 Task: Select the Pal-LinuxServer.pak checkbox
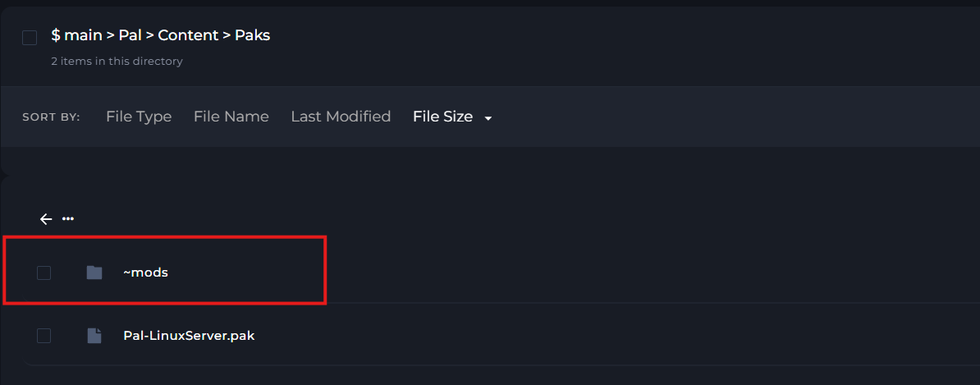click(x=44, y=335)
